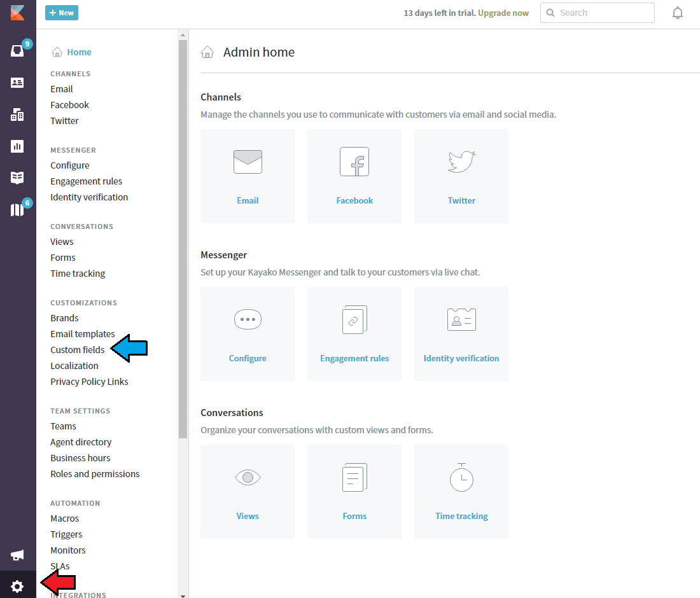This screenshot has height=598, width=700.
Task: Click the + New button
Action: tap(62, 13)
